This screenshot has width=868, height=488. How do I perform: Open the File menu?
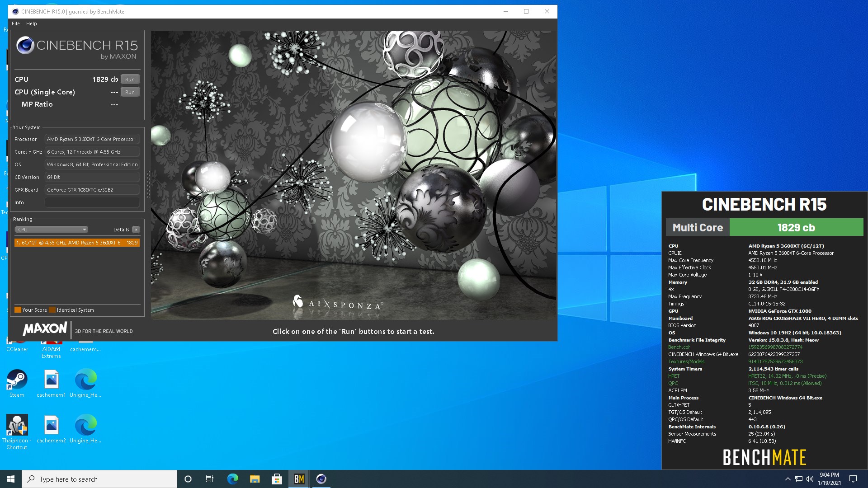[x=16, y=23]
